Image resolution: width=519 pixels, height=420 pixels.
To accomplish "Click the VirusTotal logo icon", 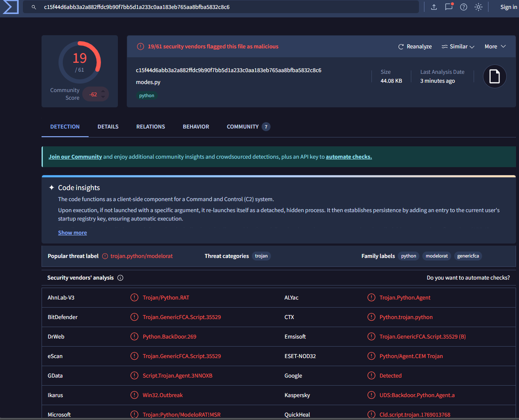I will pyautogui.click(x=10, y=7).
